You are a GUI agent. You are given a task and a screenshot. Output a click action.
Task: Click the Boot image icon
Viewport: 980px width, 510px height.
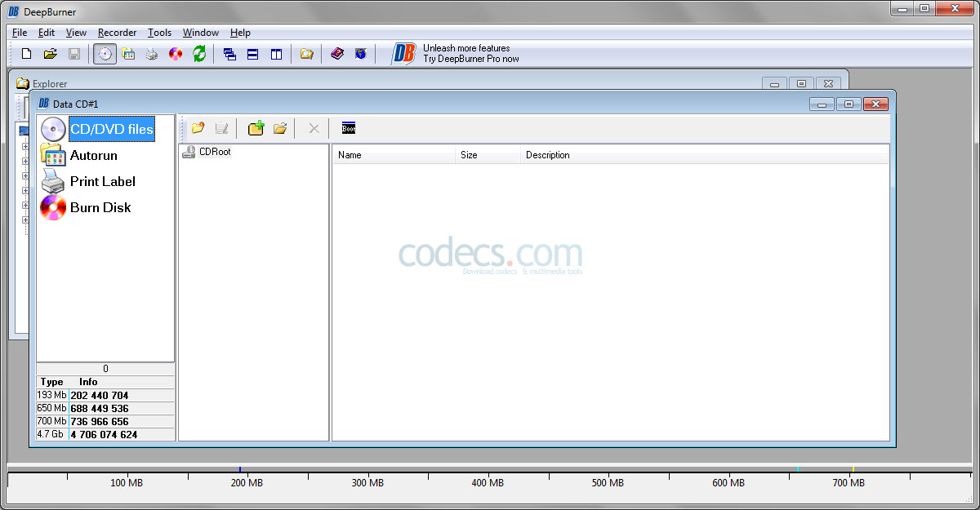349,128
